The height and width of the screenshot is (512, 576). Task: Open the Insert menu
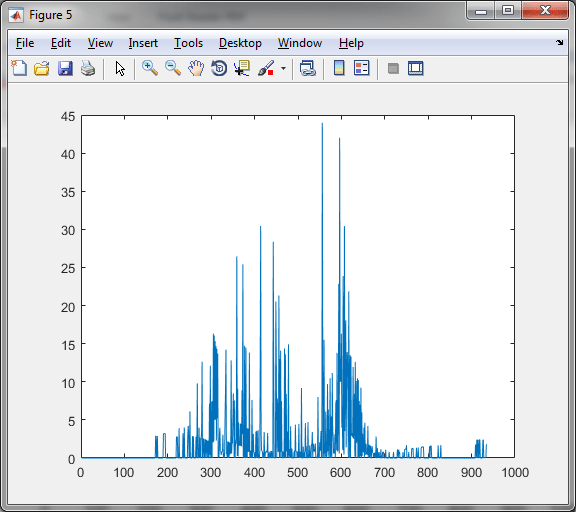pyautogui.click(x=143, y=43)
